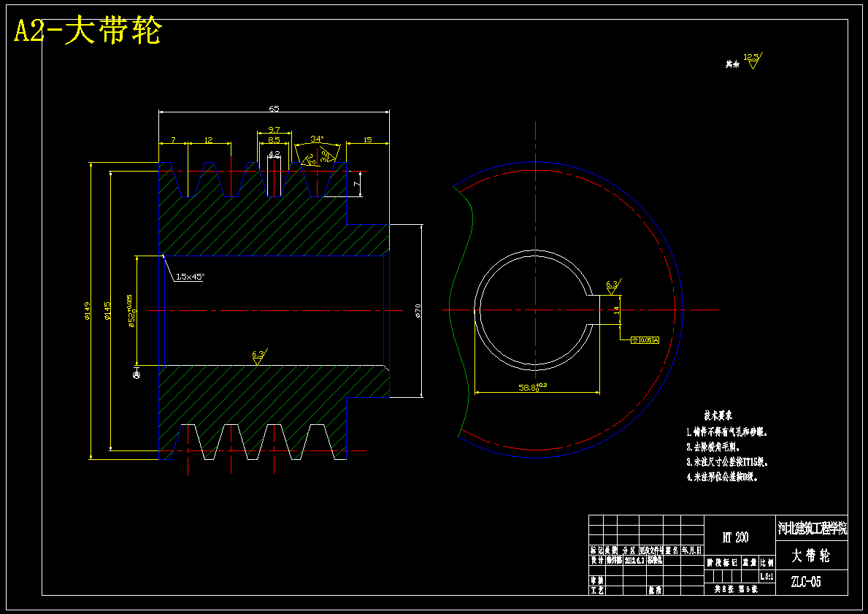Image resolution: width=868 pixels, height=614 pixels.
Task: Click the groove angle dimension "34°"
Action: pos(318,139)
